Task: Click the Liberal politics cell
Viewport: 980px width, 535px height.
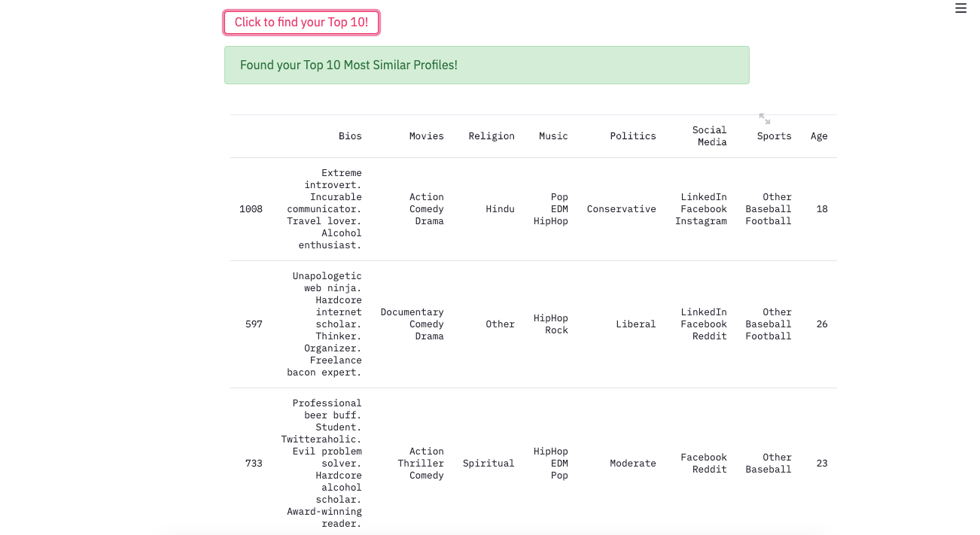Action: 635,324
